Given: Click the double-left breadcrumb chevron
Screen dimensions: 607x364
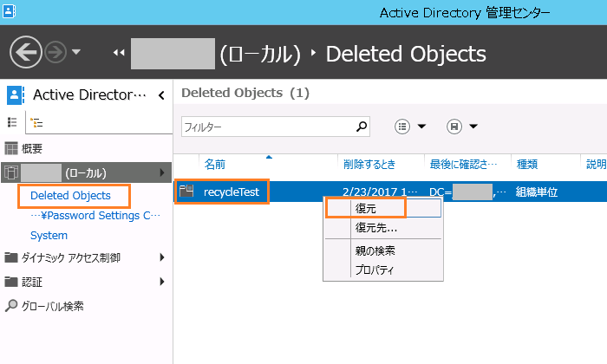Looking at the screenshot, I should point(119,53).
